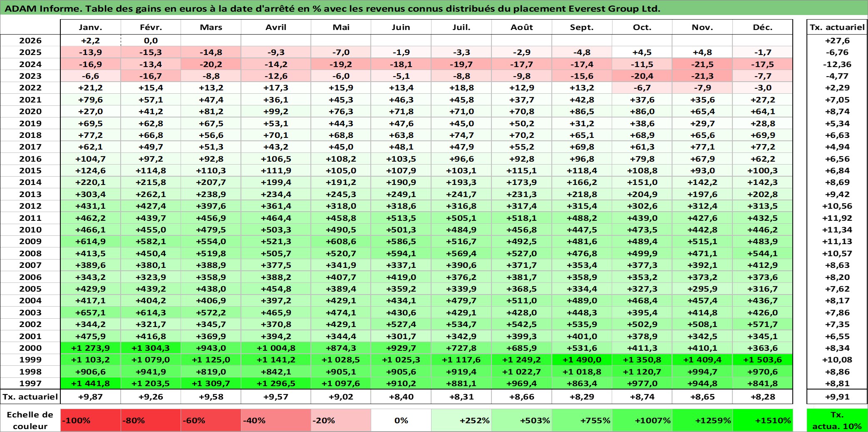
Task: Click the '+503,3' April 2010 cell
Action: tap(276, 230)
